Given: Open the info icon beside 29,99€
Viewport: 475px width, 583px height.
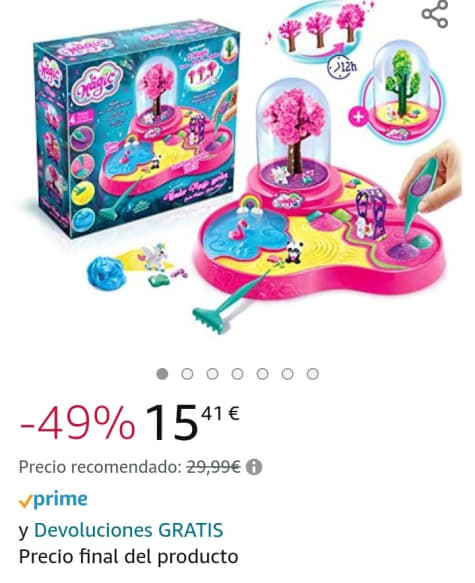Looking at the screenshot, I should (254, 467).
